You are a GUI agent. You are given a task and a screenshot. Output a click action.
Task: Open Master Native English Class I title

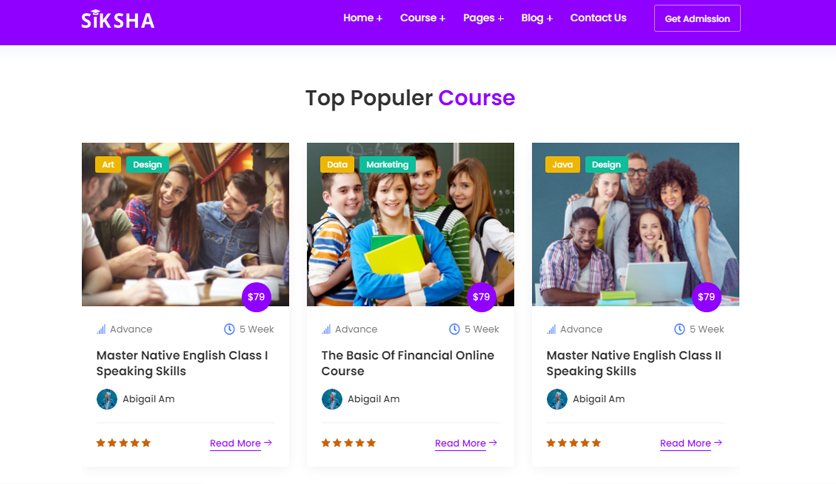point(182,363)
